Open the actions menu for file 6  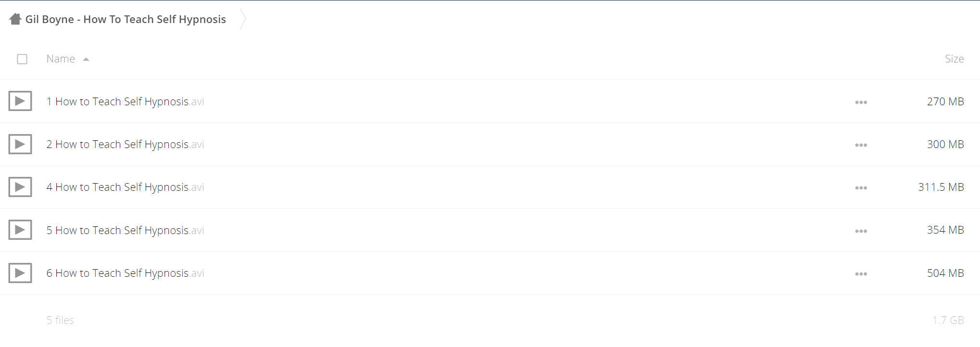click(x=861, y=274)
